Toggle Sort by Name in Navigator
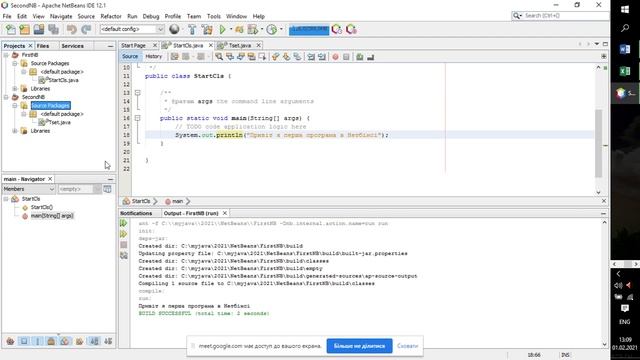 pyautogui.click(x=94, y=341)
